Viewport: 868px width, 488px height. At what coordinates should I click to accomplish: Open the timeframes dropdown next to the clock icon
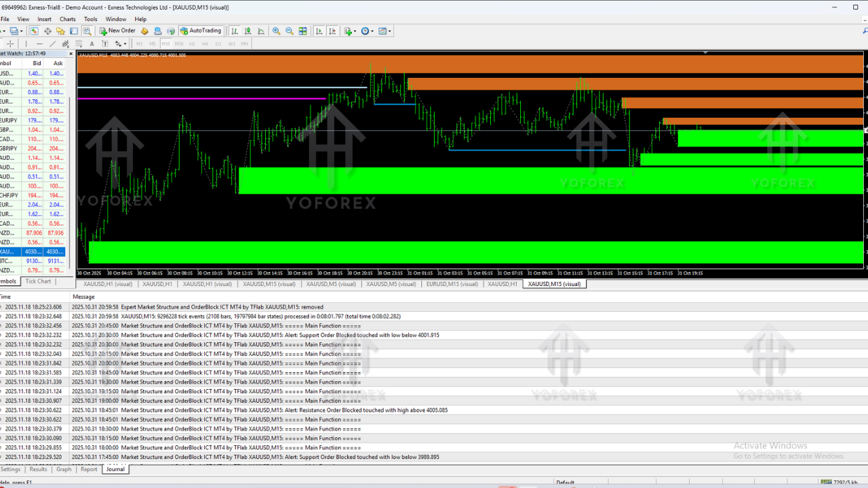[x=372, y=30]
